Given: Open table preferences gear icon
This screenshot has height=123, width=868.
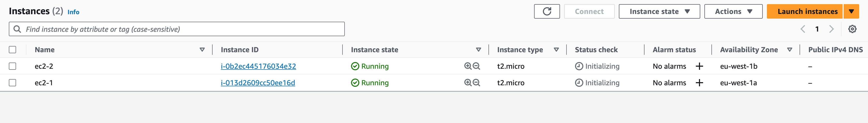Looking at the screenshot, I should point(852,29).
